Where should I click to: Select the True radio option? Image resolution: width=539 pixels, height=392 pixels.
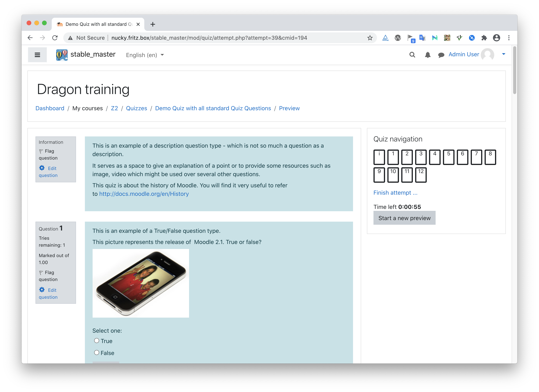pyautogui.click(x=96, y=341)
